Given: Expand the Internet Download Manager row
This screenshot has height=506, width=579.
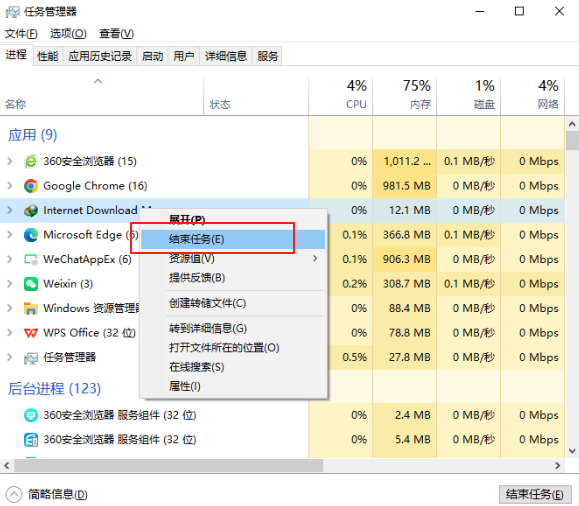Looking at the screenshot, I should click(x=10, y=211).
